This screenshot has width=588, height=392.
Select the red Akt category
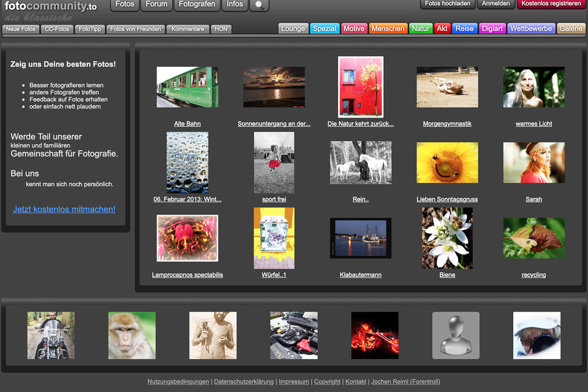click(442, 28)
